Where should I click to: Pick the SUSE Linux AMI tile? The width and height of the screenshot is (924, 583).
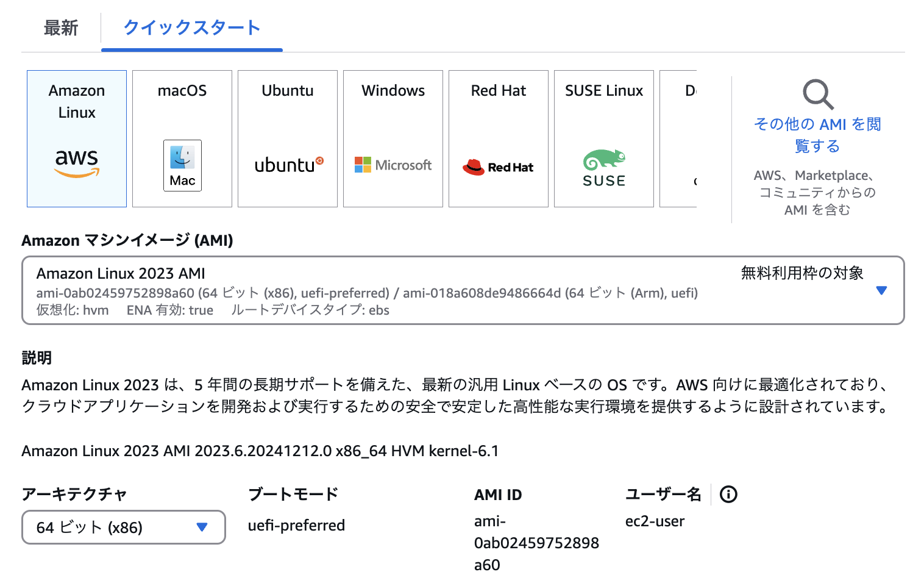[604, 138]
